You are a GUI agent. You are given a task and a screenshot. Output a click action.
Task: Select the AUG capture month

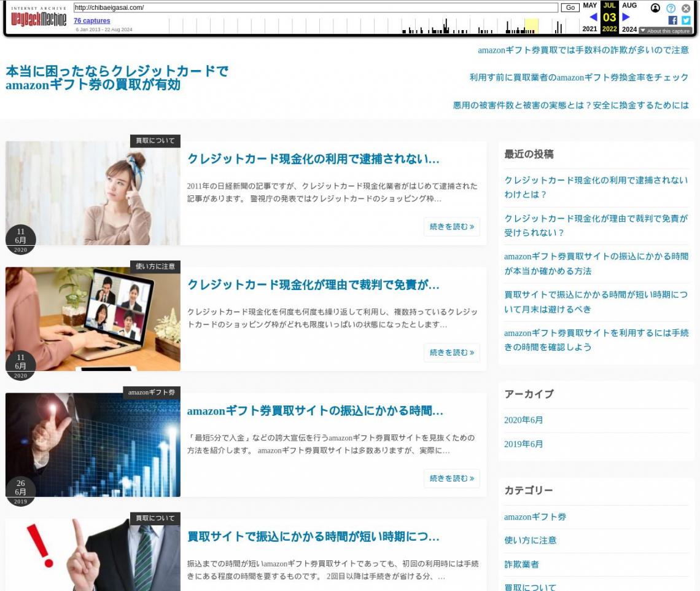pyautogui.click(x=629, y=6)
